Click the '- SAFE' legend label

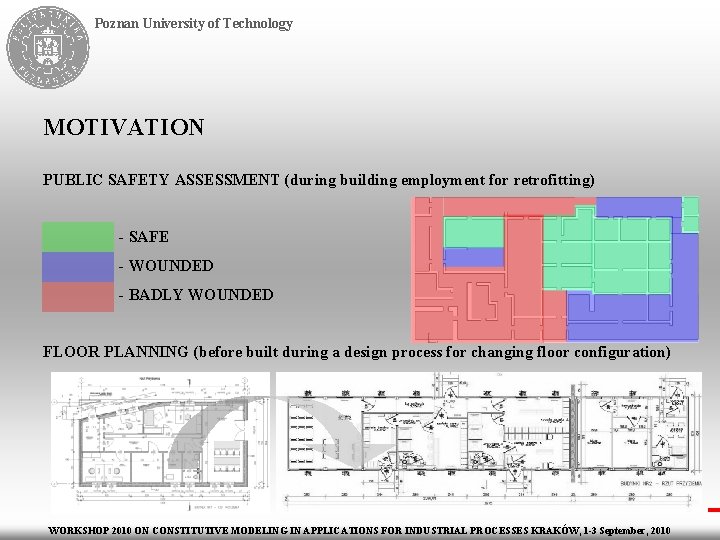point(144,237)
